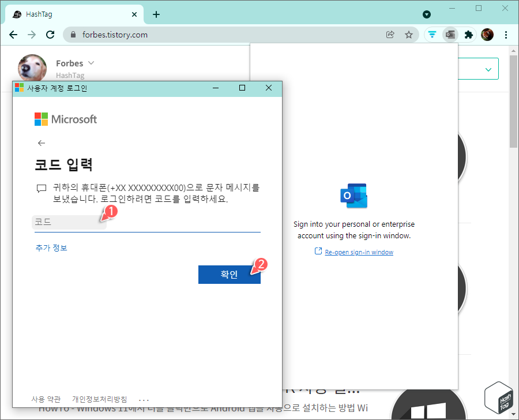Open the Outlook extension in the toolbar
The image size is (519, 420).
[x=450, y=35]
